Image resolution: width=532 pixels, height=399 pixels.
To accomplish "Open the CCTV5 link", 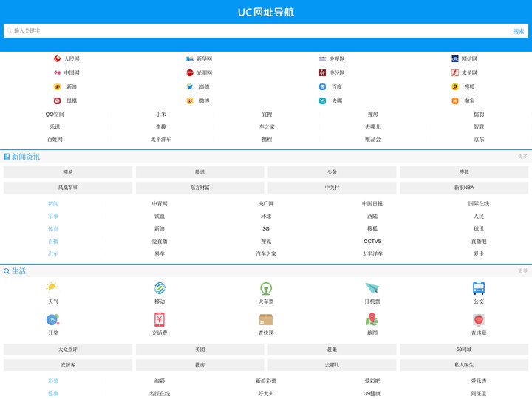I will point(372,241).
